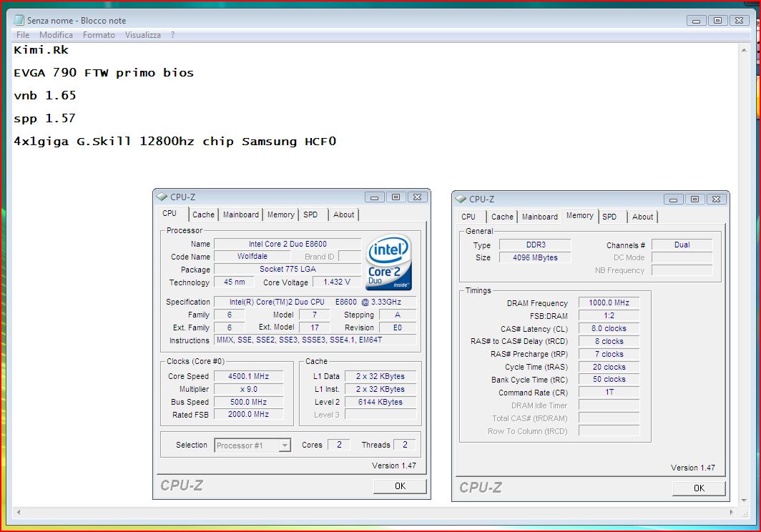Click the 'Kimi.Rk' text line

41,50
